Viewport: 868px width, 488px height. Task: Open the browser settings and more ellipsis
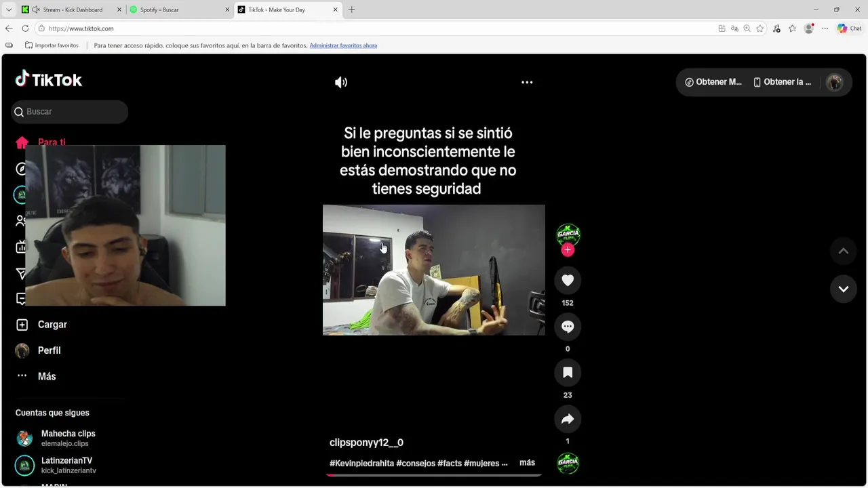(825, 28)
